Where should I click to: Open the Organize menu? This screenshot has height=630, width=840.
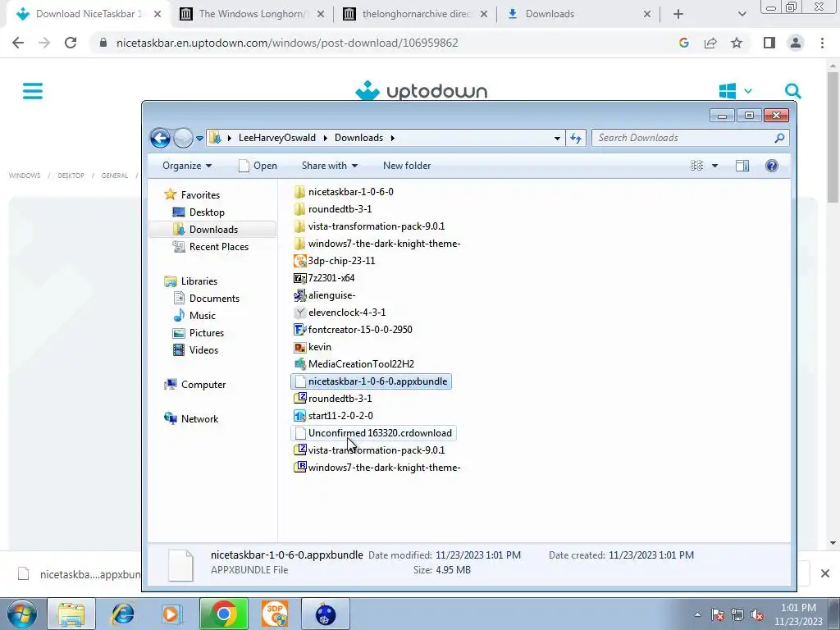(187, 166)
